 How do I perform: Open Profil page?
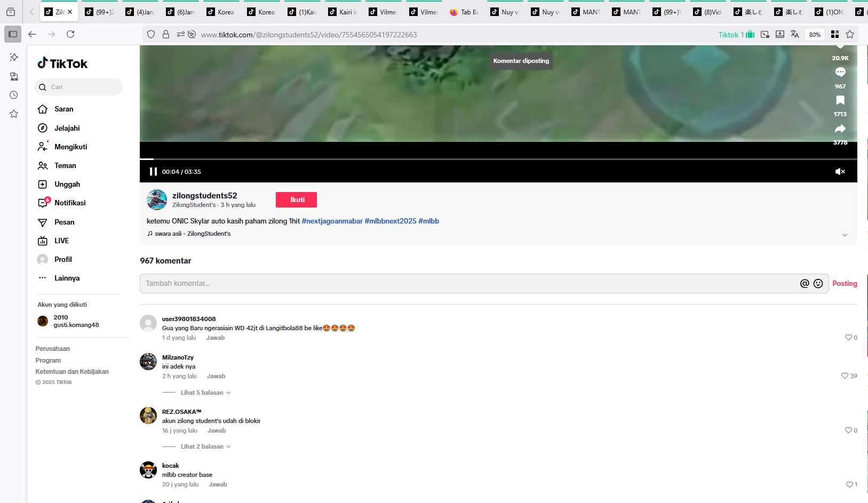coord(54,259)
